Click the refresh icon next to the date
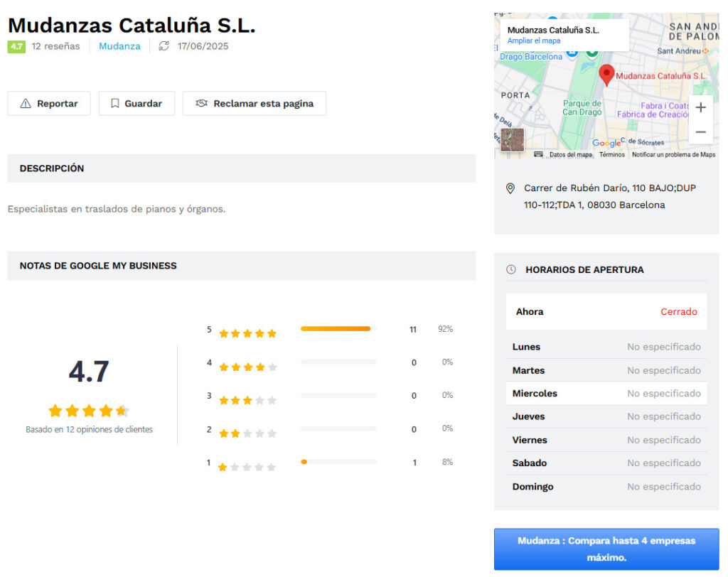The image size is (728, 577). tap(164, 46)
